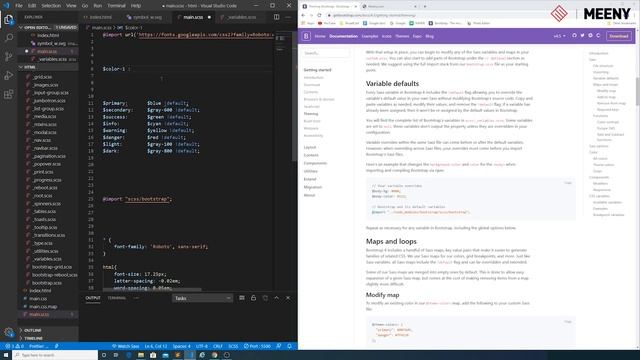
Task: Click the split editor icon
Action: (277, 17)
